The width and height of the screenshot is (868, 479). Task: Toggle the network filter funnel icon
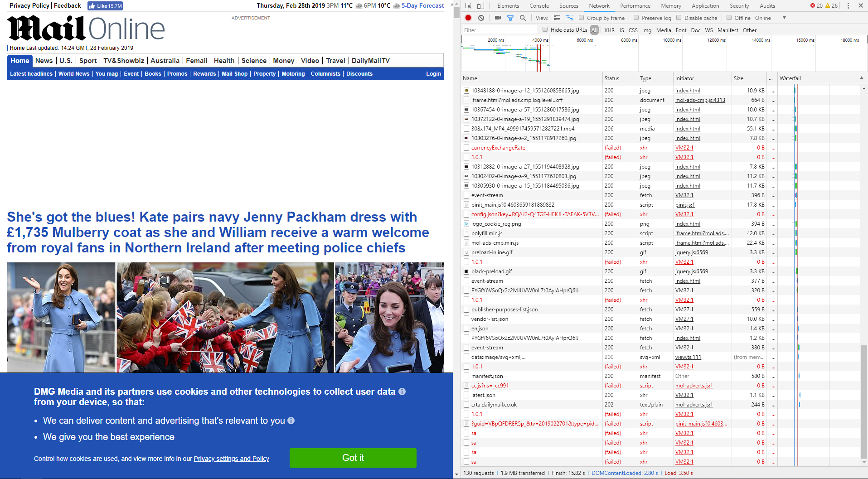point(510,18)
